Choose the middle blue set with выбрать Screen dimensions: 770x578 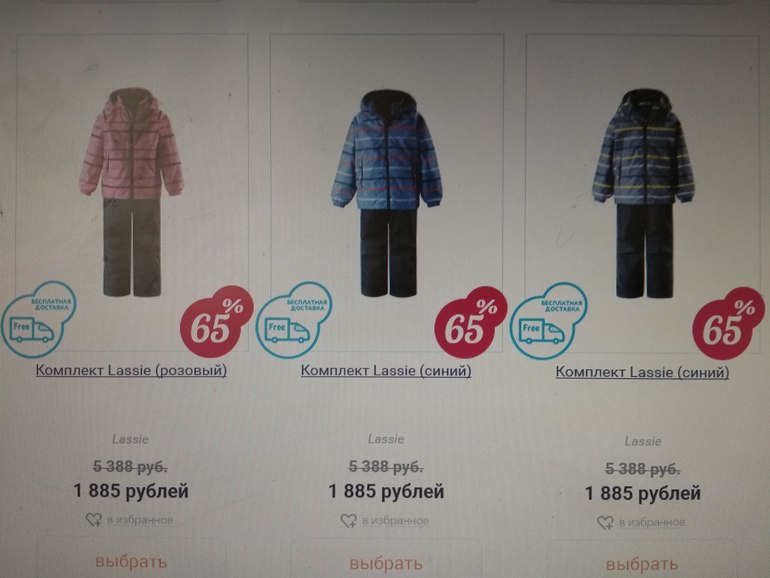click(x=386, y=562)
